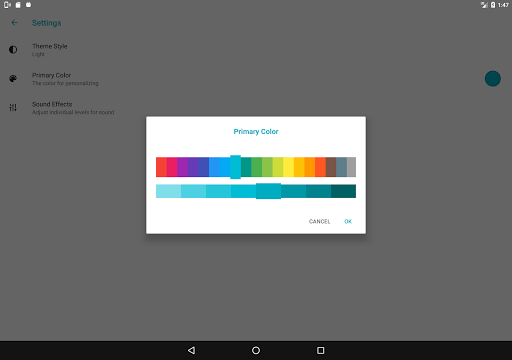
Task: Pick the sixth cyan shade in bottom row
Action: click(293, 191)
